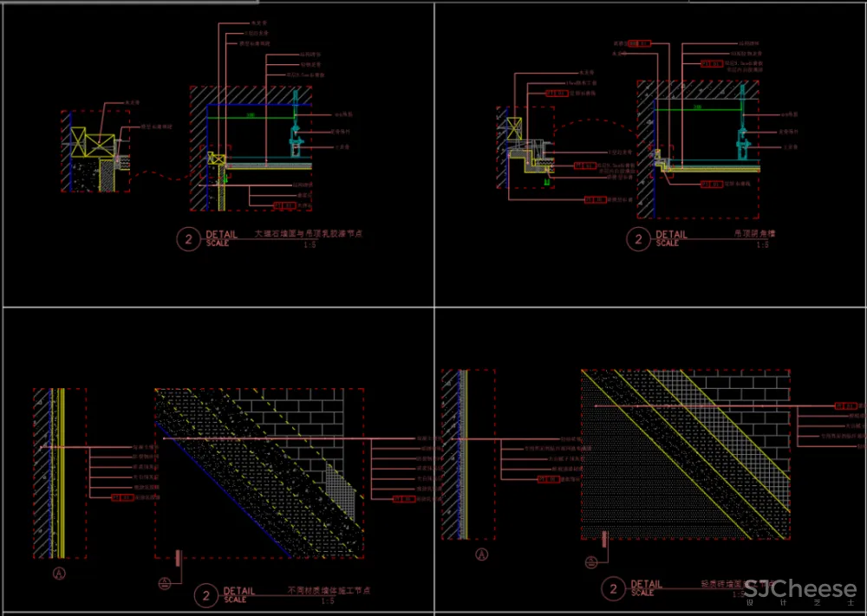Image resolution: width=867 pixels, height=616 pixels.
Task: Click the SJCheese watermark logo
Action: [799, 591]
